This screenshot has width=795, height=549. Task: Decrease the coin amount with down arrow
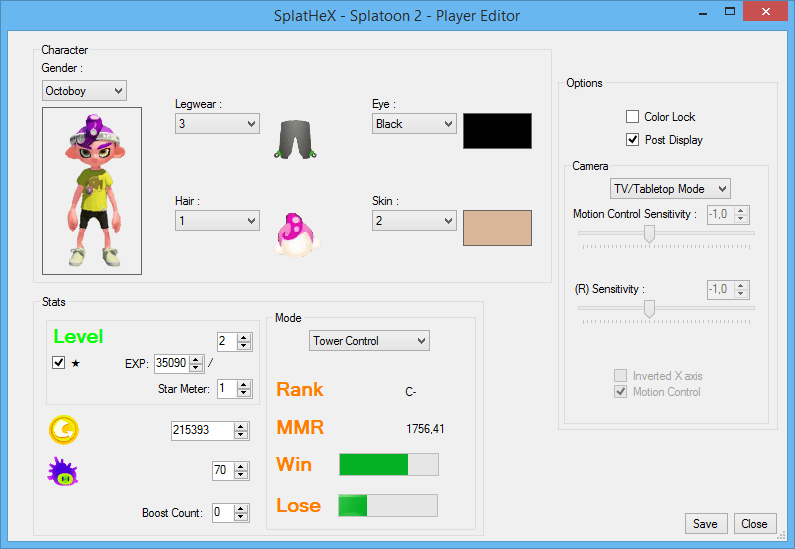coord(241,435)
